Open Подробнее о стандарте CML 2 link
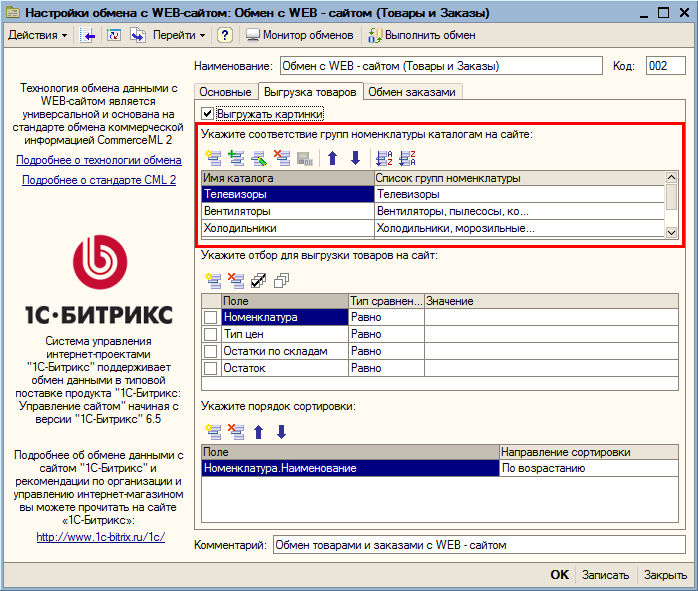698x591 pixels. pyautogui.click(x=99, y=180)
